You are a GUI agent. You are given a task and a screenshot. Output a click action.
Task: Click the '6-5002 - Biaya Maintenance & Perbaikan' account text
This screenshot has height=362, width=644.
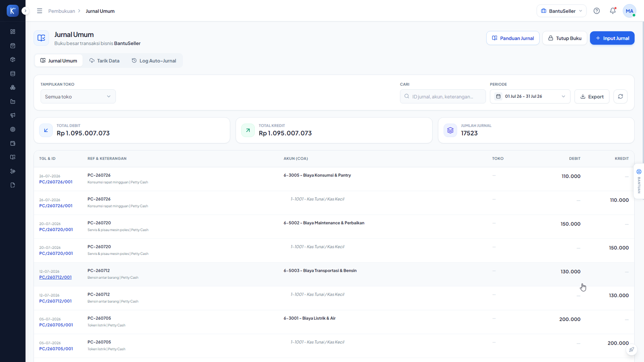coord(324,223)
